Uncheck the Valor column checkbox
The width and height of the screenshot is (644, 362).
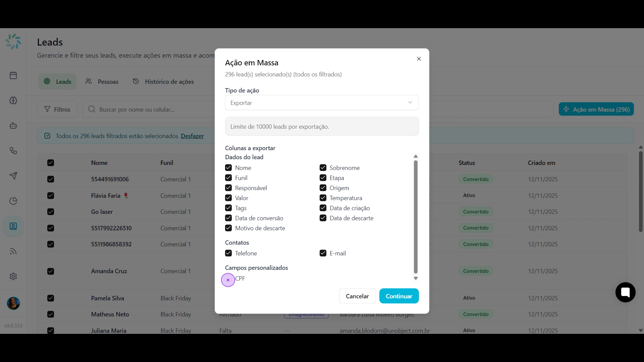pyautogui.click(x=228, y=198)
